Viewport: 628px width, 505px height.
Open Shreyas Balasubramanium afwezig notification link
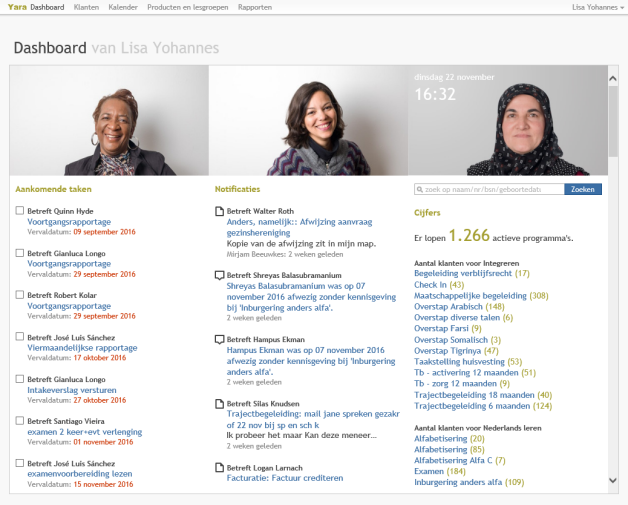[x=311, y=297]
